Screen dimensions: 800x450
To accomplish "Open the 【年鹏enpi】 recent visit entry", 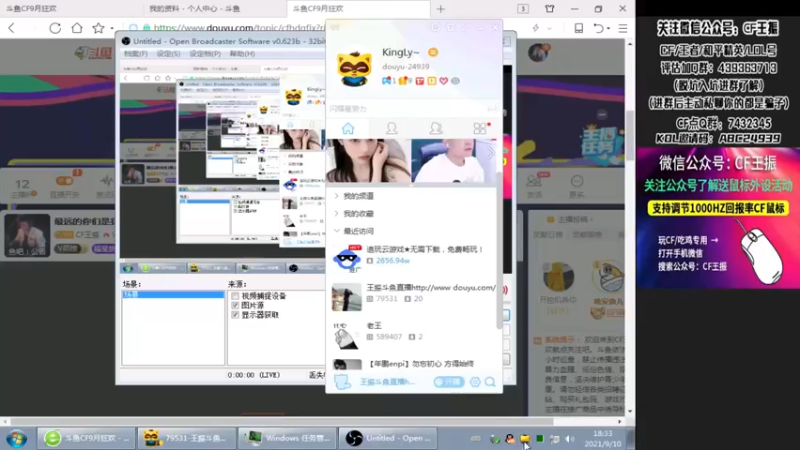I will 412,364.
